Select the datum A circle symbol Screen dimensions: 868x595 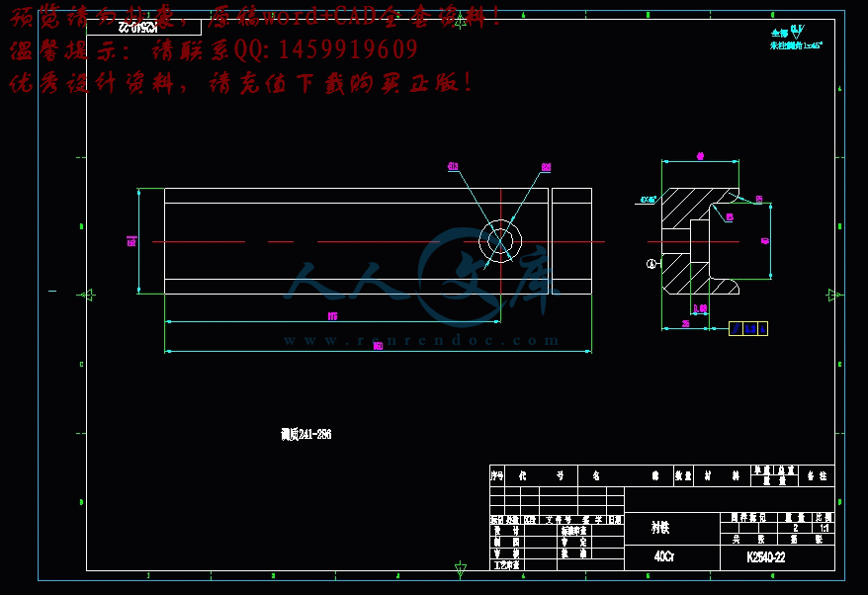point(651,264)
